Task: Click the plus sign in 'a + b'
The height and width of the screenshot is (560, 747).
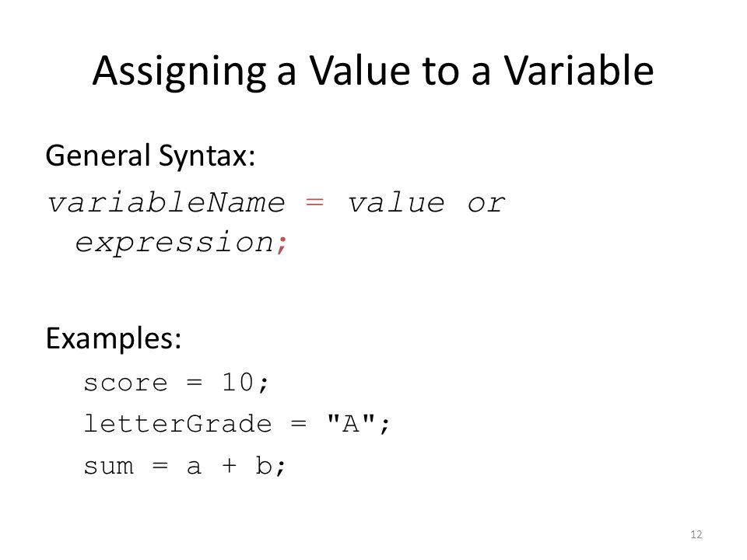Action: [229, 465]
